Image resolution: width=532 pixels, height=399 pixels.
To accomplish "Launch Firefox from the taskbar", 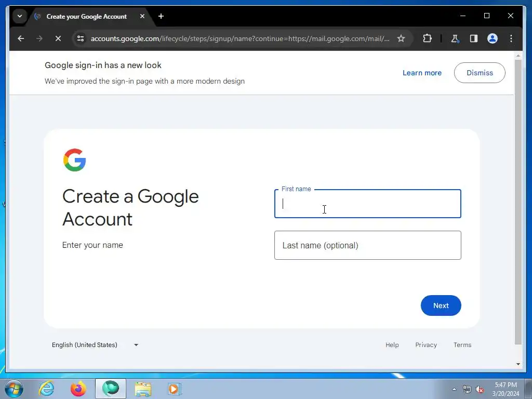I will click(x=78, y=389).
